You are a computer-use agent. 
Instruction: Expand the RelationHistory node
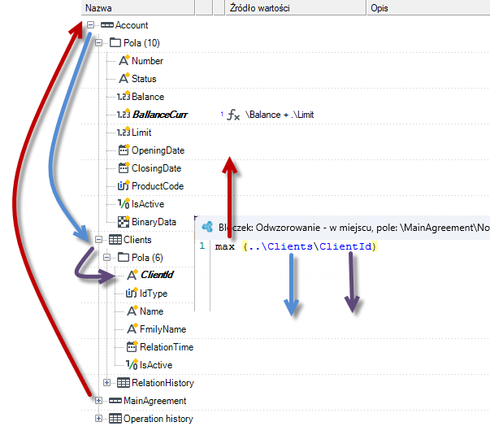pos(106,383)
